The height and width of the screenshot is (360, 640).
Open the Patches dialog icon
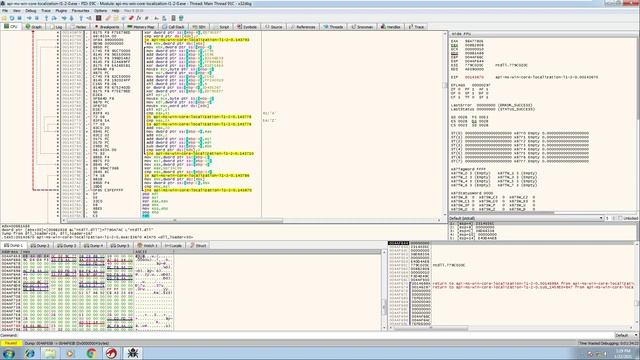coord(108,18)
